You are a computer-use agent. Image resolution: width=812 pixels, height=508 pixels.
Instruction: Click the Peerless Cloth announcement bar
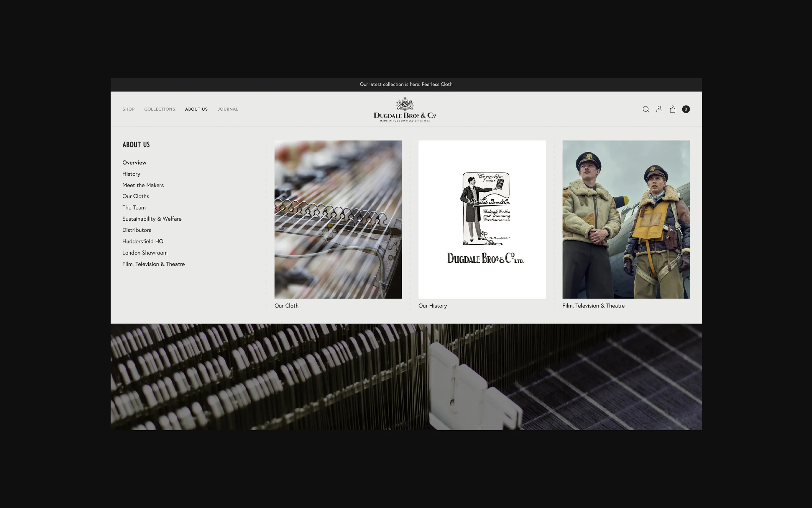pos(406,84)
